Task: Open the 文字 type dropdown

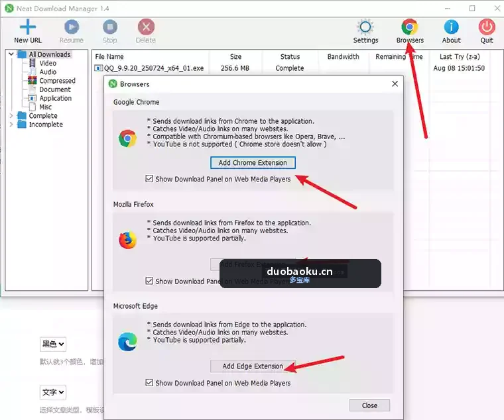Action: point(53,392)
